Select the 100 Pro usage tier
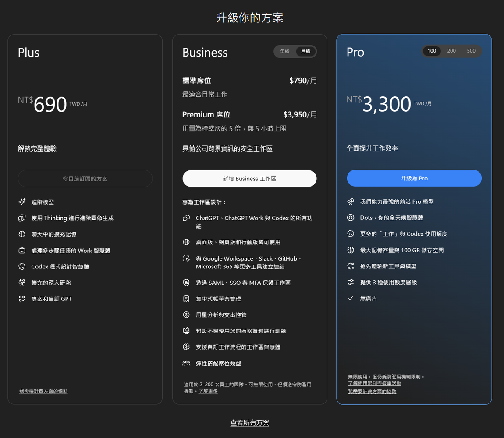 pos(432,51)
